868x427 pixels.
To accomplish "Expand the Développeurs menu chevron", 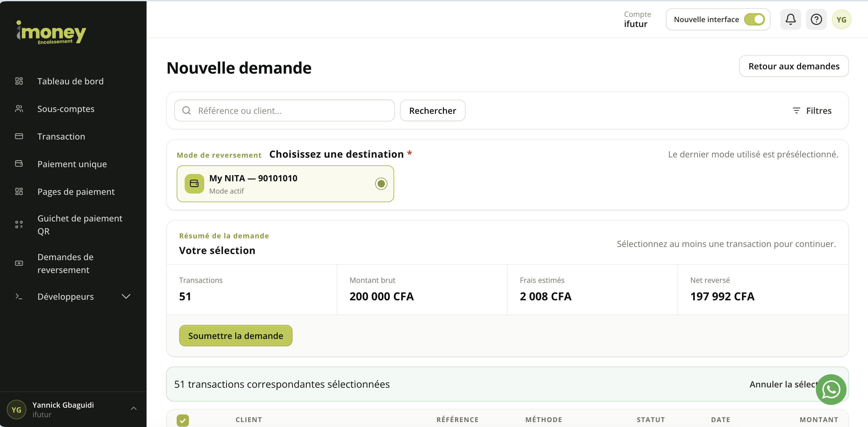I will tap(126, 296).
